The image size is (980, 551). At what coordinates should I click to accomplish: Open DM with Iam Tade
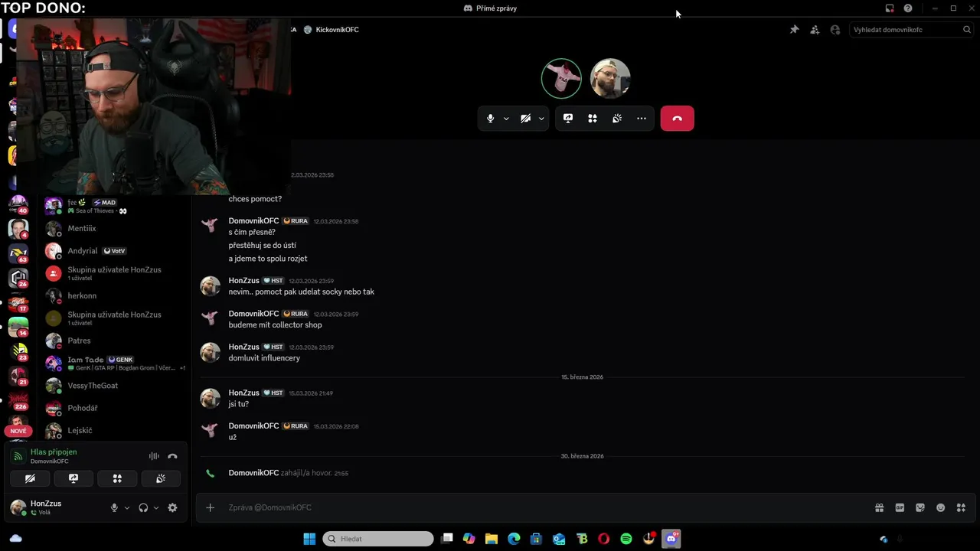tap(115, 364)
